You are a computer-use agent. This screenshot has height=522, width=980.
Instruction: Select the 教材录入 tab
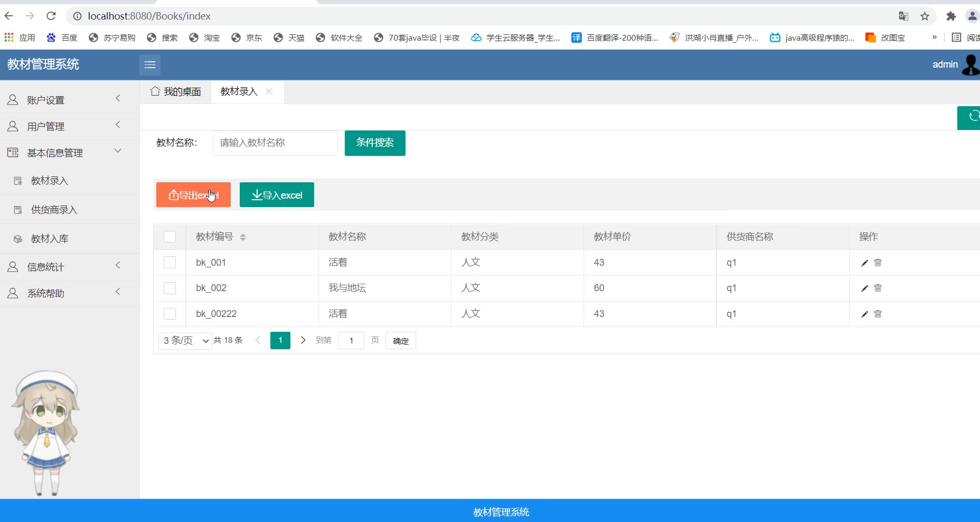click(239, 91)
